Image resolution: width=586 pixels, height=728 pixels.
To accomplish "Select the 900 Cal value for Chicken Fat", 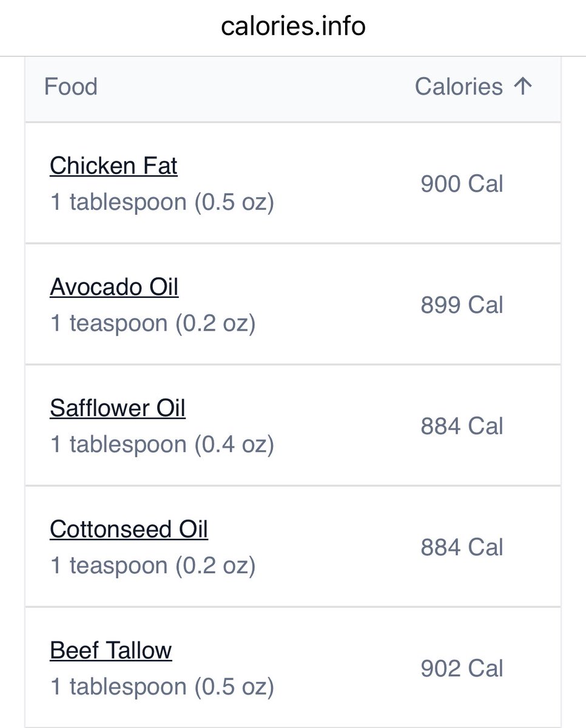I will 462,184.
